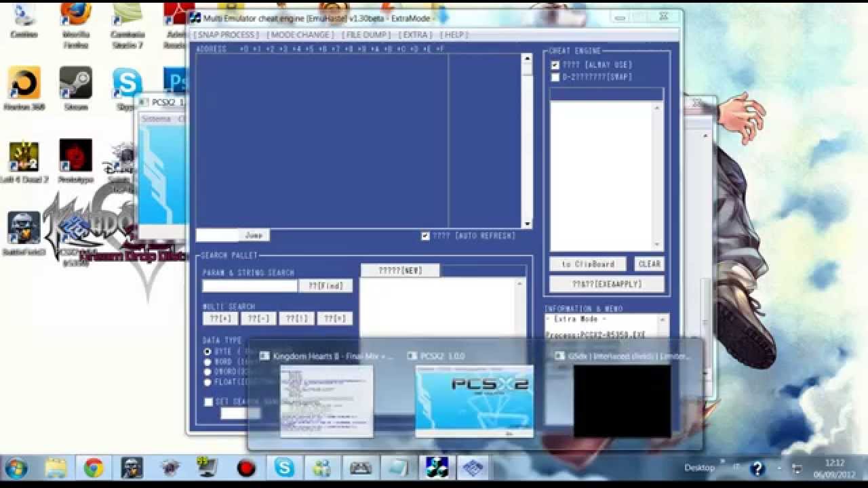
Task: Click the monitor with star taskbar icon
Action: 208,468
